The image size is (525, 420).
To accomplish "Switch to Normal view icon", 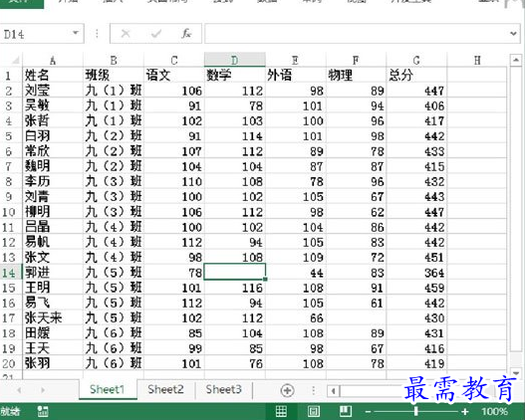I will 281,411.
